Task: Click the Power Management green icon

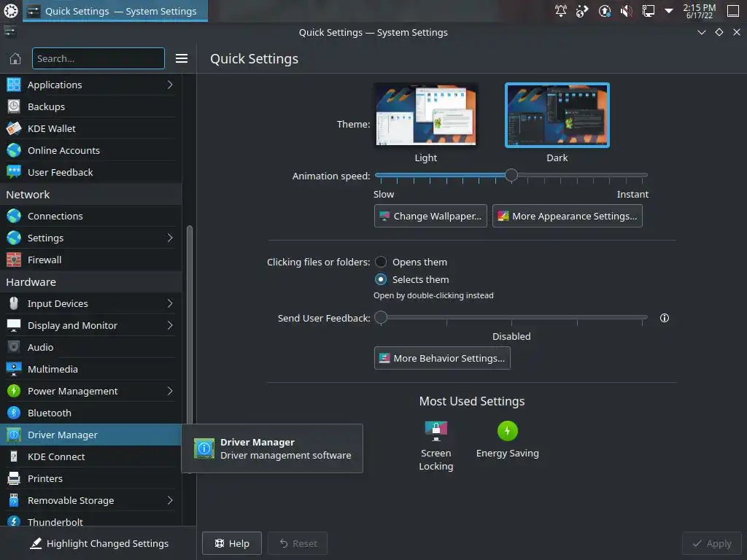Action: (14, 391)
